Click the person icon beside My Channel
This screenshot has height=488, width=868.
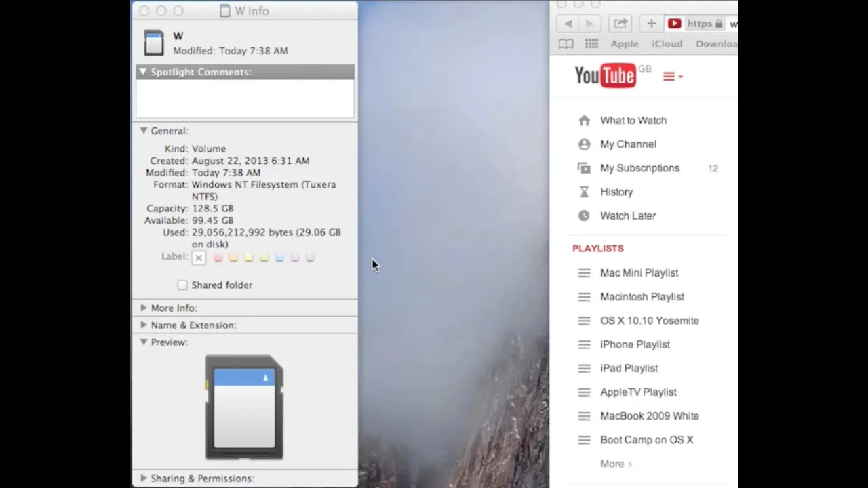[x=584, y=144]
